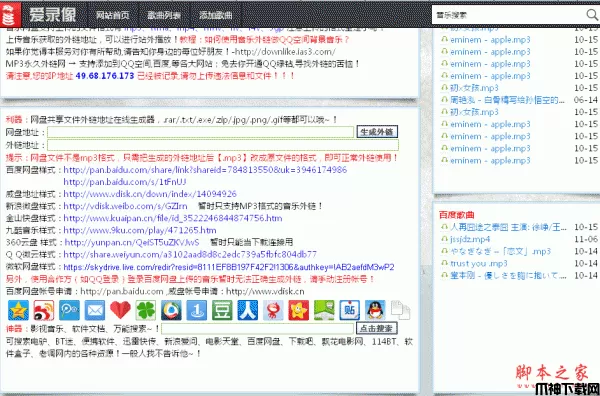Focus the 音乐搜索 search field
The height and width of the screenshot is (396, 600).
[509, 15]
